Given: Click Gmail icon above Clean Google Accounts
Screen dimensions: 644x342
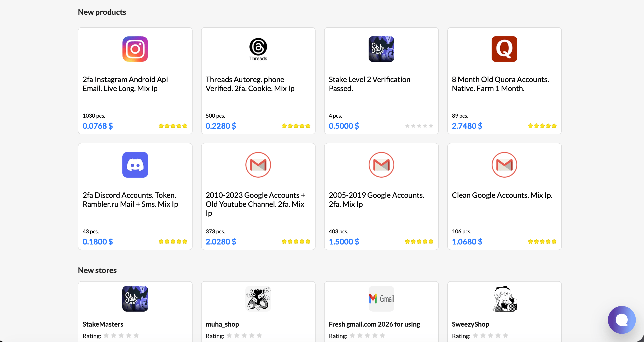Looking at the screenshot, I should [504, 165].
